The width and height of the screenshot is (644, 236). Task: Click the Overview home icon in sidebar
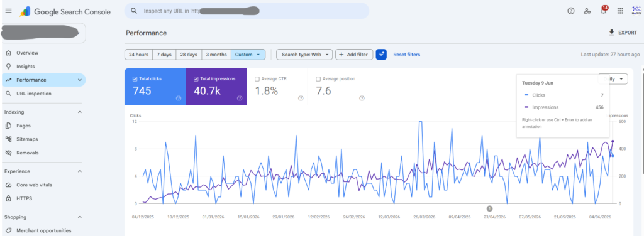click(x=8, y=53)
